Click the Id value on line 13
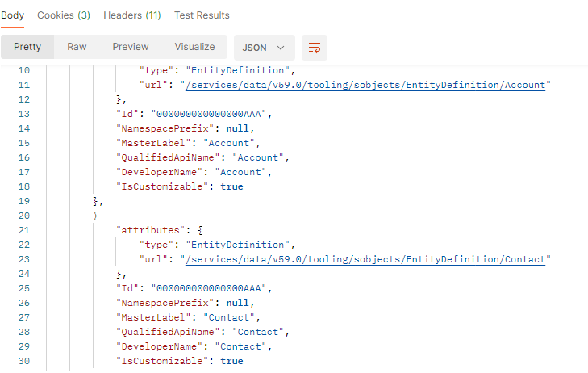 pyautogui.click(x=208, y=114)
